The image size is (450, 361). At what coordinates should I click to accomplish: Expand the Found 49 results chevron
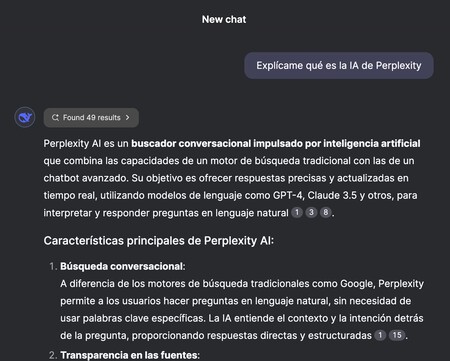[127, 117]
